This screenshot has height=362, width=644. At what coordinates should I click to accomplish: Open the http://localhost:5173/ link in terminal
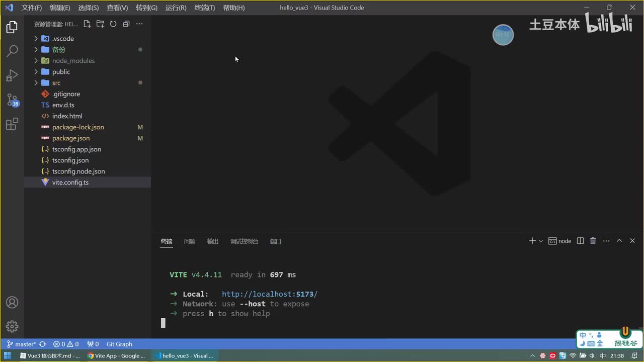[x=270, y=294]
